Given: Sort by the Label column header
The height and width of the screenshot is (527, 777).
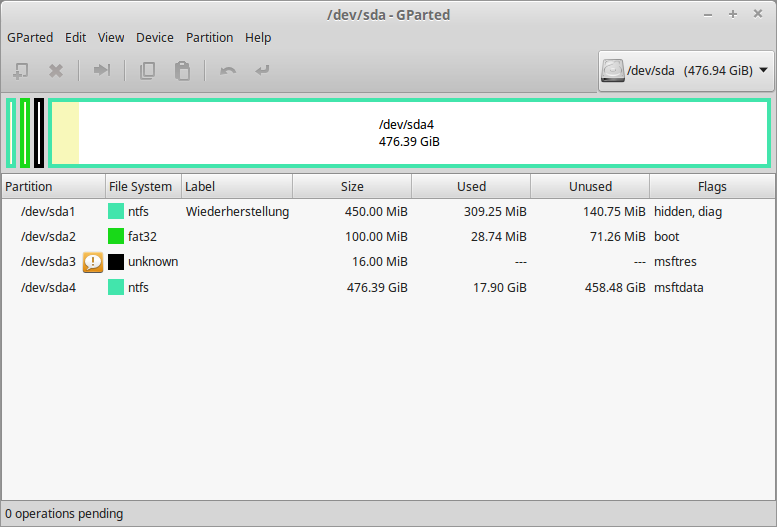Looking at the screenshot, I should coord(237,186).
